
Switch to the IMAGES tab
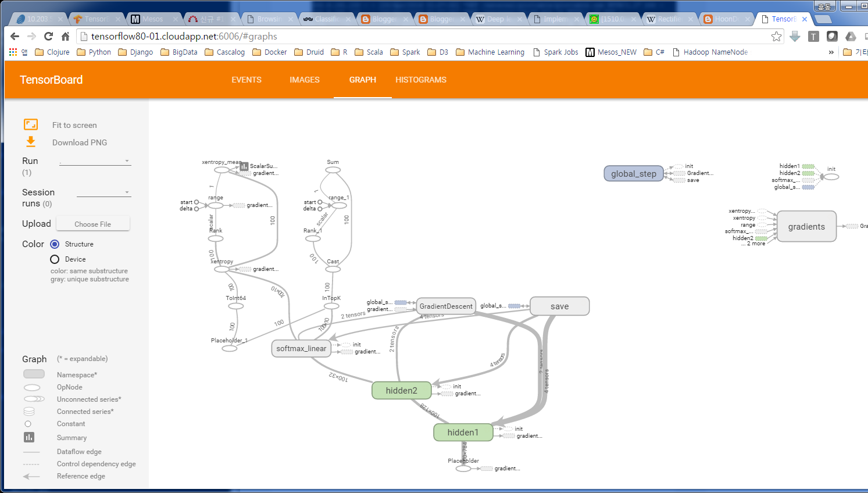(x=304, y=80)
